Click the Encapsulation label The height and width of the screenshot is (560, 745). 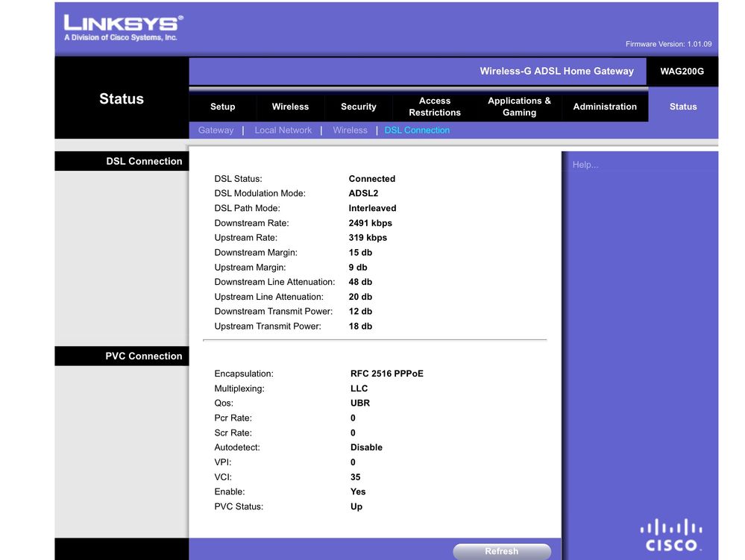pos(244,374)
